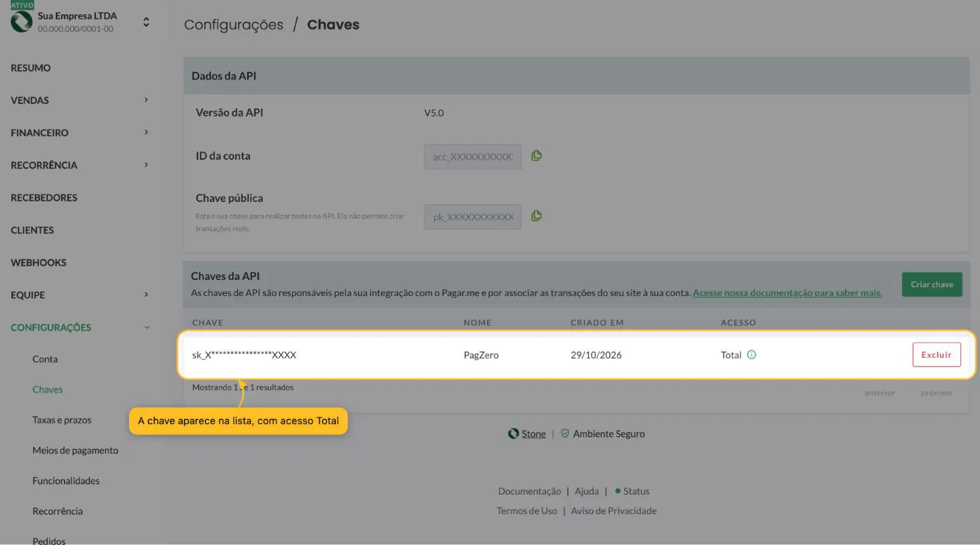Viewport: 980px width, 545px height.
Task: Open WEBHOOKS section
Action: (38, 262)
